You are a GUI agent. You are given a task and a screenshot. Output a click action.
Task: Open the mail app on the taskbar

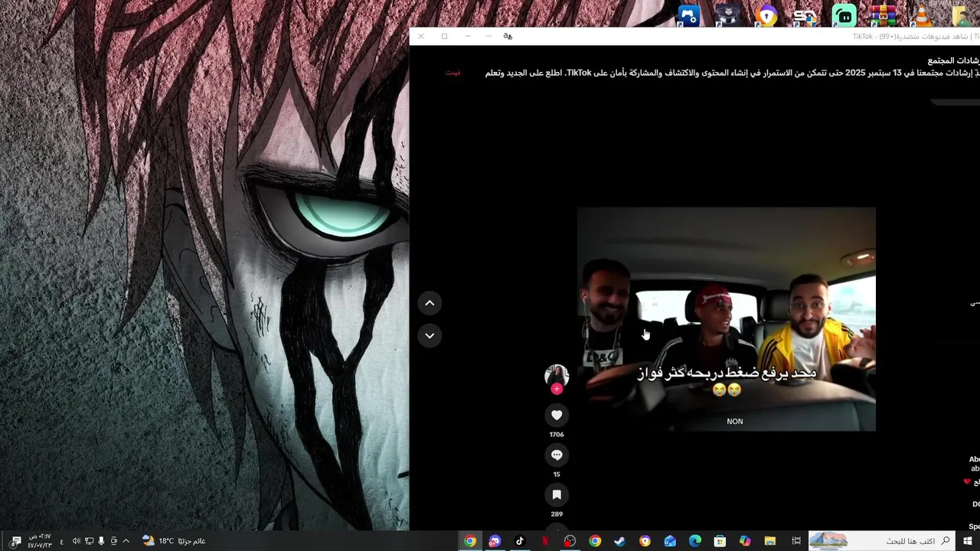tap(670, 541)
